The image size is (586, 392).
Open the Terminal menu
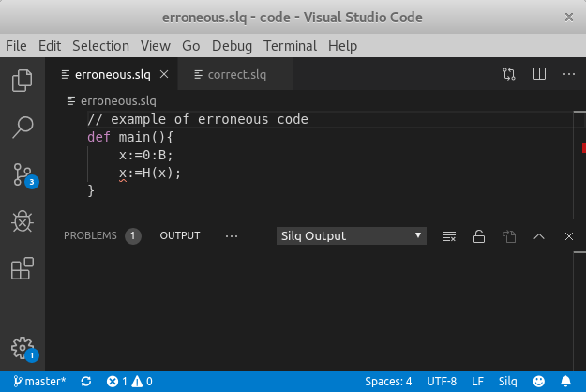click(x=290, y=45)
